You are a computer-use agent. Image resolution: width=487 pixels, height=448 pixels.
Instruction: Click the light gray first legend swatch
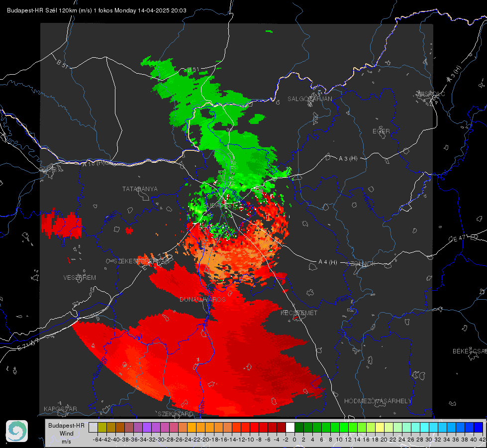(93, 428)
